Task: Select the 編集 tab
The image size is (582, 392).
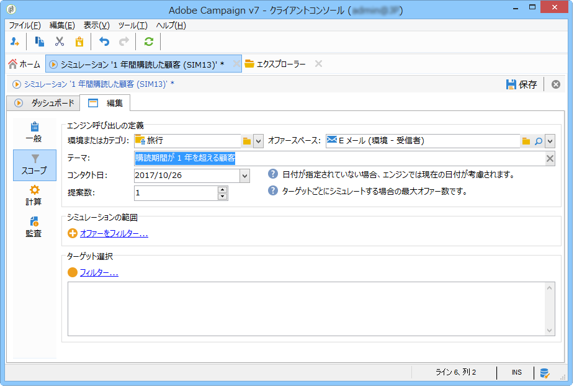Action: point(105,103)
